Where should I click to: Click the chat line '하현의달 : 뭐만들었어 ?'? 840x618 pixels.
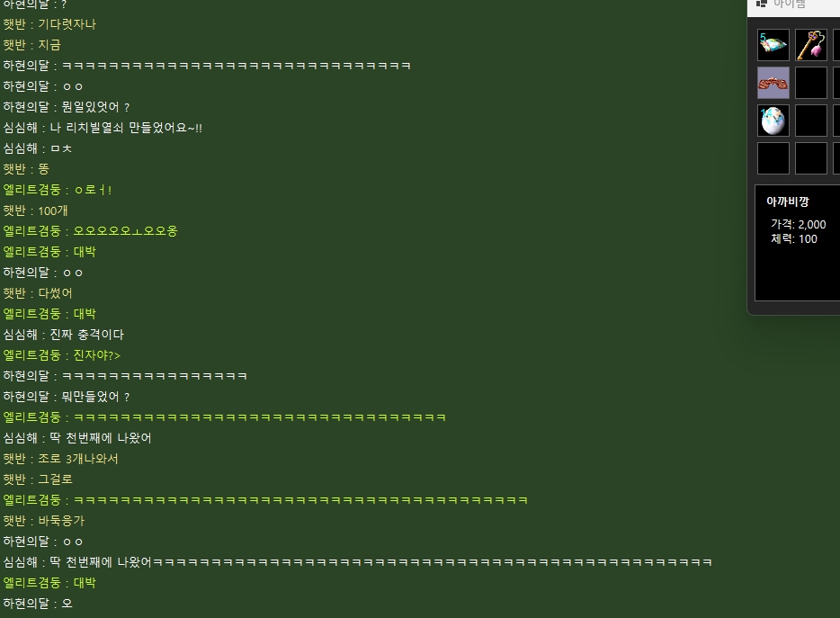pyautogui.click(x=67, y=397)
